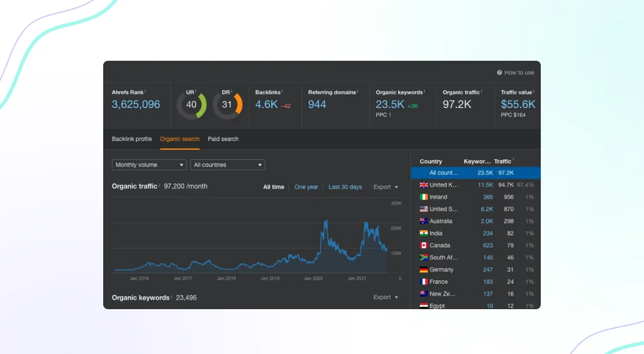Click the How to use help icon
Image resolution: width=644 pixels, height=354 pixels.
click(500, 73)
